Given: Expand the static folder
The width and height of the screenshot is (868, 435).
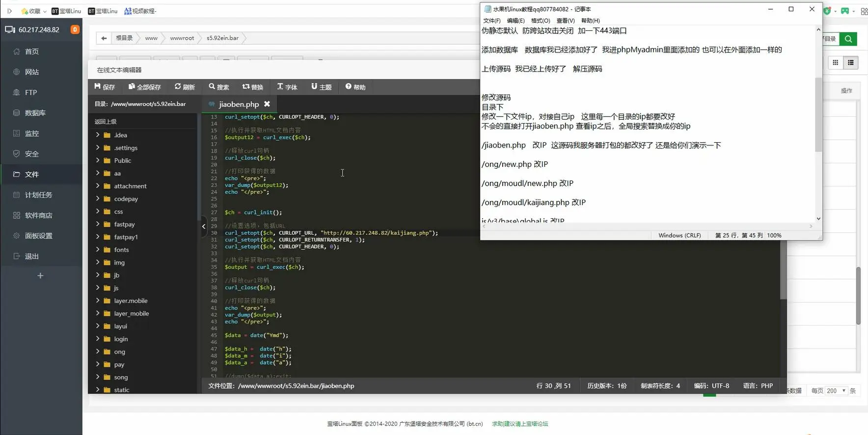Looking at the screenshot, I should pyautogui.click(x=97, y=390).
